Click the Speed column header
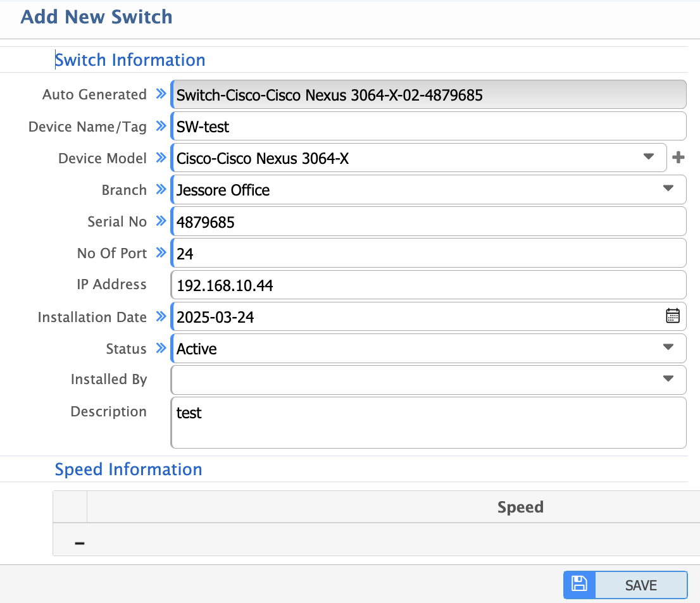 click(x=520, y=507)
